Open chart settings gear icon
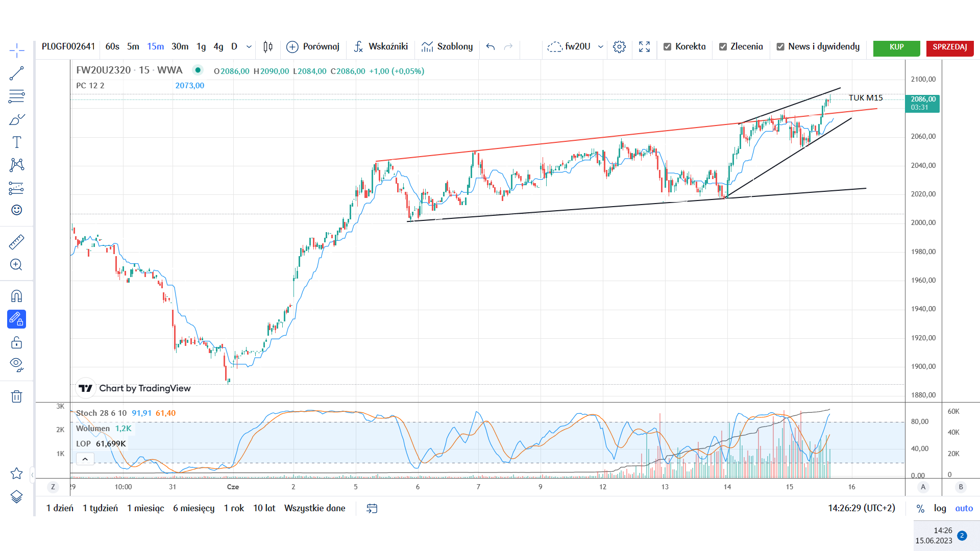Screen dimensions: 980x551 (619, 47)
